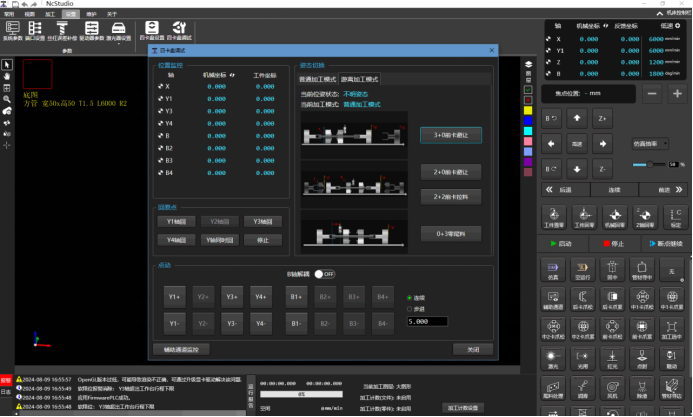Expand options on the 无 button
Image resolution: width=693 pixels, height=417 pixels.
[682, 280]
